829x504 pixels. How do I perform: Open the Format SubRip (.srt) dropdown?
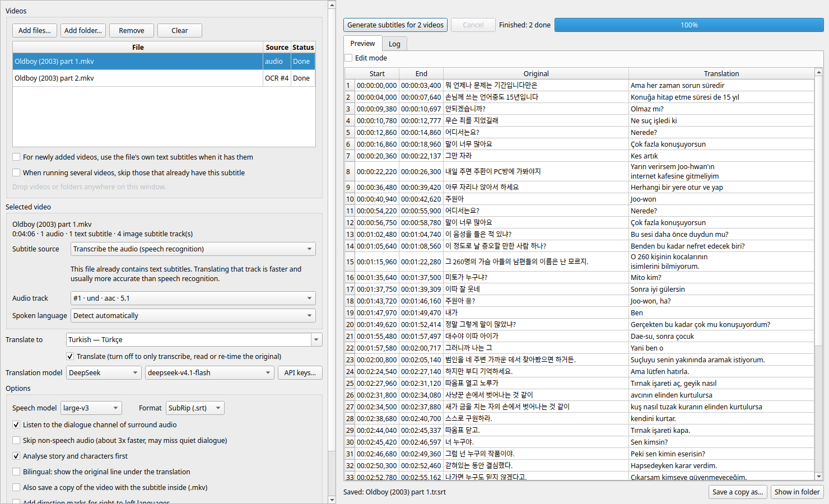[195, 408]
